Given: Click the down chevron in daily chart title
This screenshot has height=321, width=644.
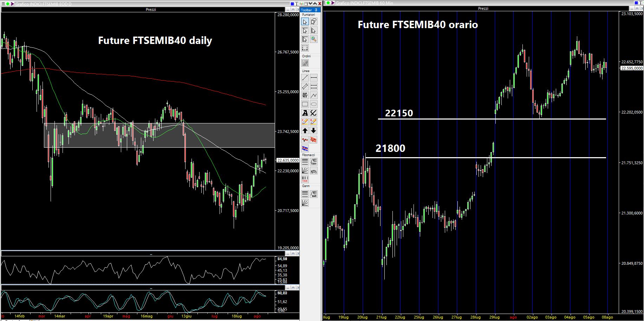Looking at the screenshot, I should click(x=310, y=4).
